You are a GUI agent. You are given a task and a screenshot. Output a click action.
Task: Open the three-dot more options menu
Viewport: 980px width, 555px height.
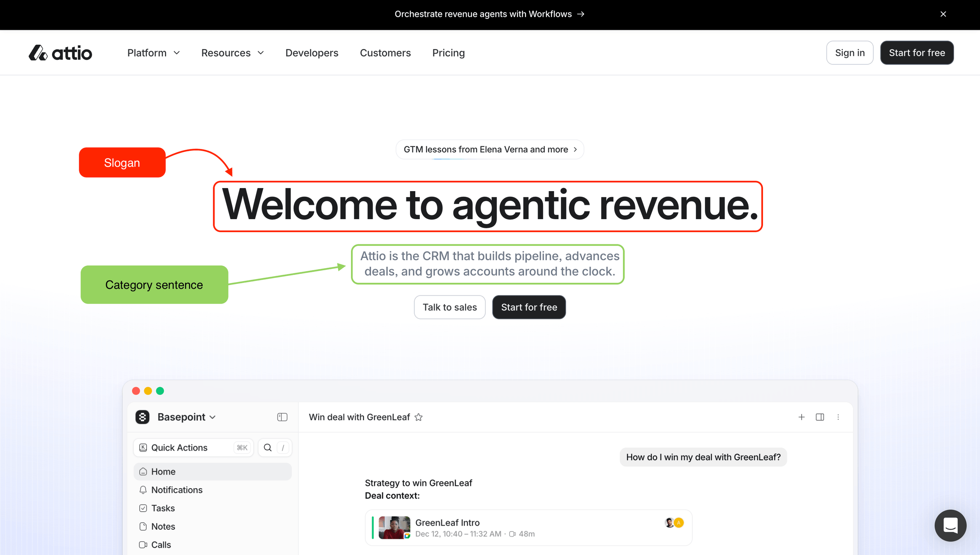[838, 417]
